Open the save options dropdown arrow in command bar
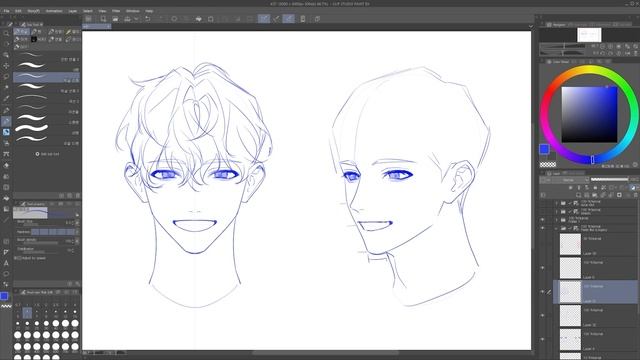 point(136,19)
